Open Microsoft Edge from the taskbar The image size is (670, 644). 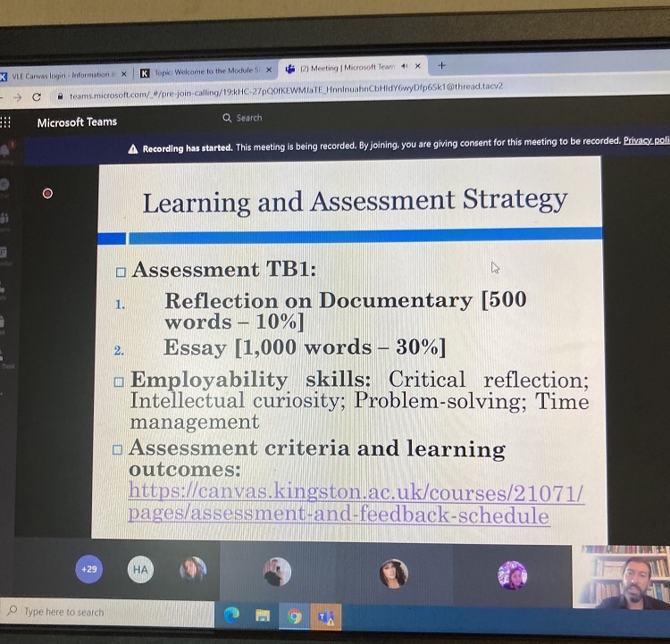(x=231, y=615)
